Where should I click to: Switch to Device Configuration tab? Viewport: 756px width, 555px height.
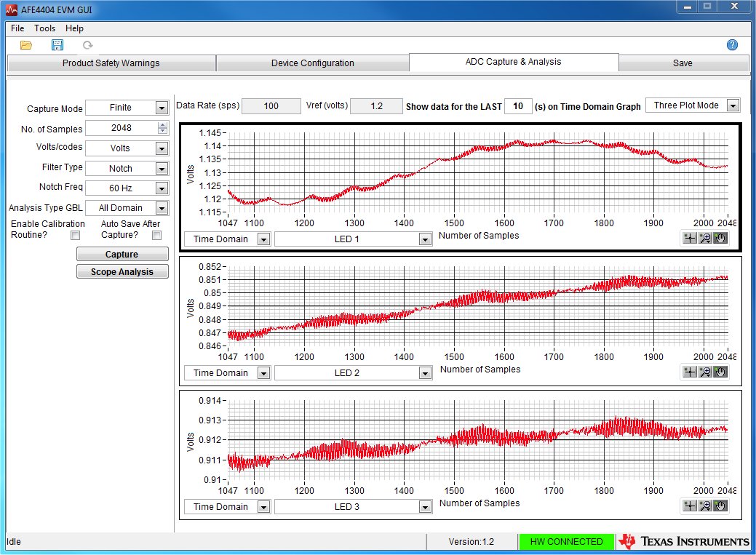tap(312, 63)
